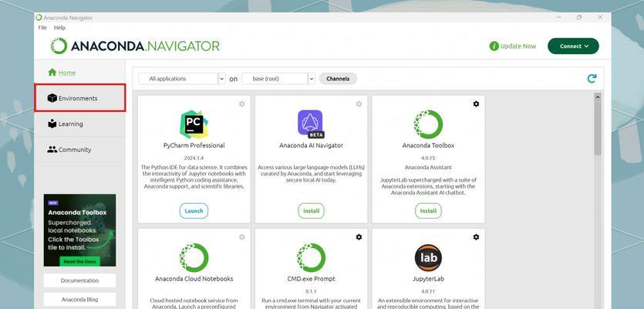Screen dimensions: 644x309
Task: Click the 4.0.15 version text
Action: (428, 158)
